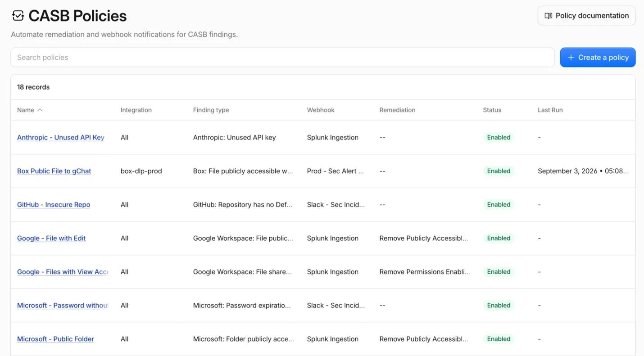This screenshot has width=644, height=356.
Task: Click Splunk Ingestion webhook in Anthropic row
Action: point(333,138)
